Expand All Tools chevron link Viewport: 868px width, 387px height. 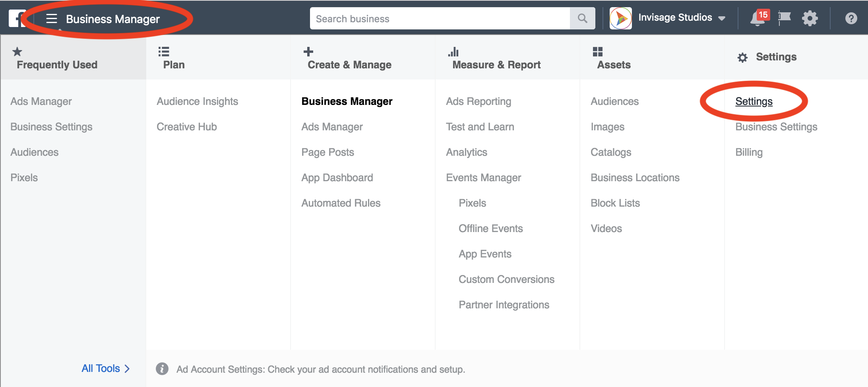click(106, 368)
